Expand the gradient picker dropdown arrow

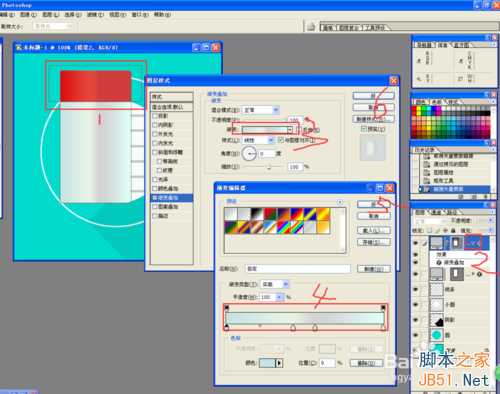[x=290, y=129]
